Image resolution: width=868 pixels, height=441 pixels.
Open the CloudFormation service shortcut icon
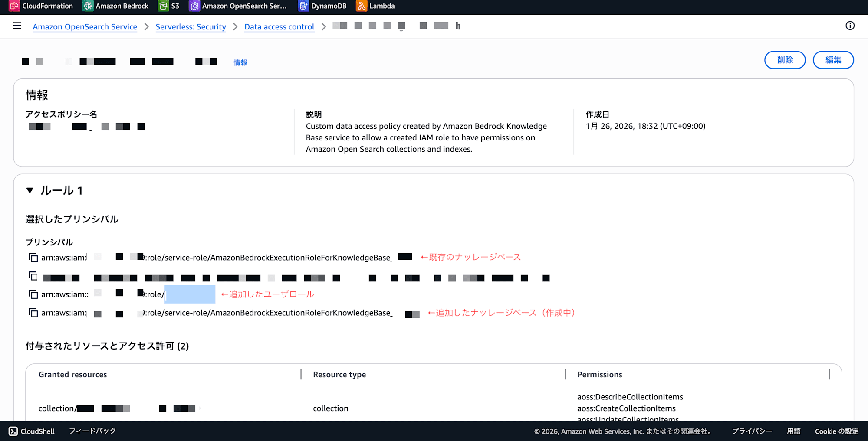[14, 6]
